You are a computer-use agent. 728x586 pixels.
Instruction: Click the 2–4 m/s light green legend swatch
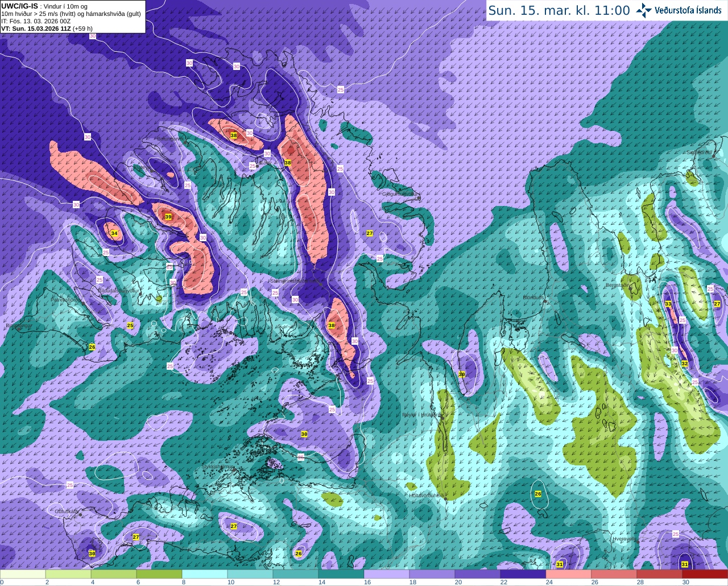pyautogui.click(x=68, y=574)
